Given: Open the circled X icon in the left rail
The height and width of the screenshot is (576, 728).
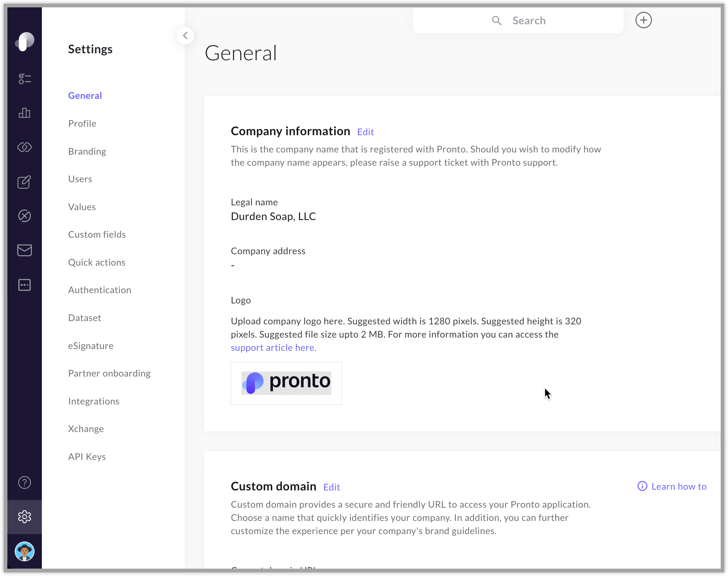Looking at the screenshot, I should point(25,216).
